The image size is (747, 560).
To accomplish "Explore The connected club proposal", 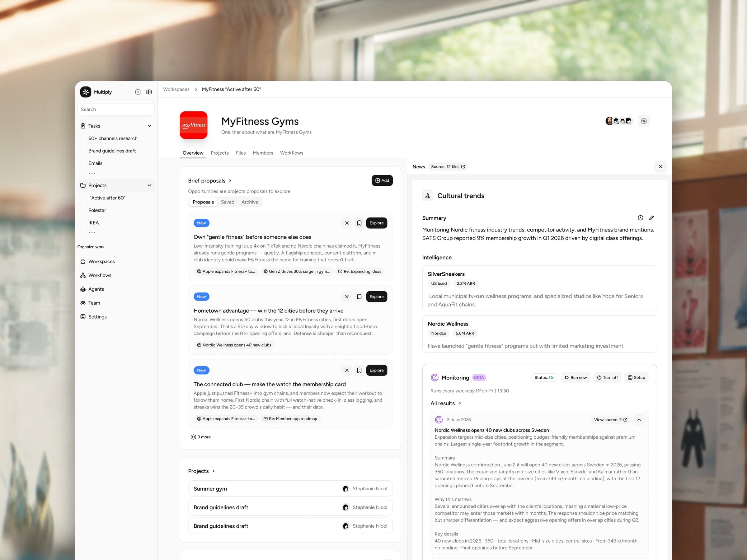I will pos(377,370).
